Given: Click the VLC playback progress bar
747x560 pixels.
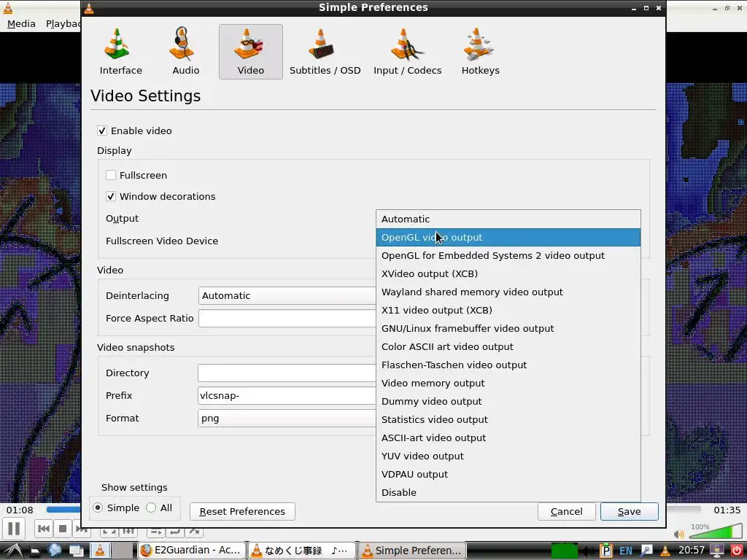Looking at the screenshot, I should point(63,510).
